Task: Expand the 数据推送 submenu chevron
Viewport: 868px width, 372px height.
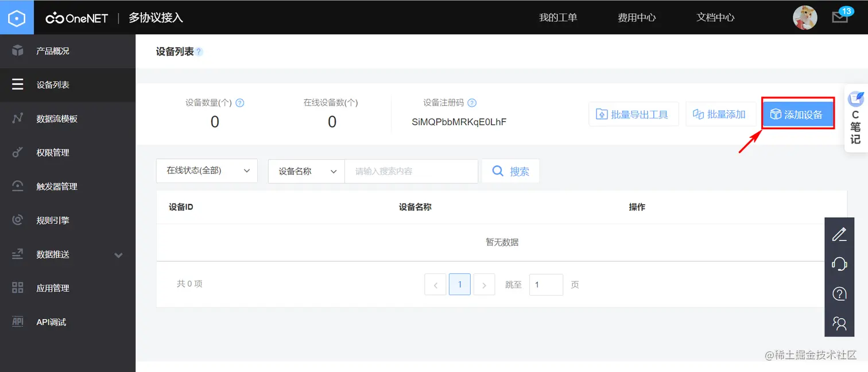Action: (118, 254)
